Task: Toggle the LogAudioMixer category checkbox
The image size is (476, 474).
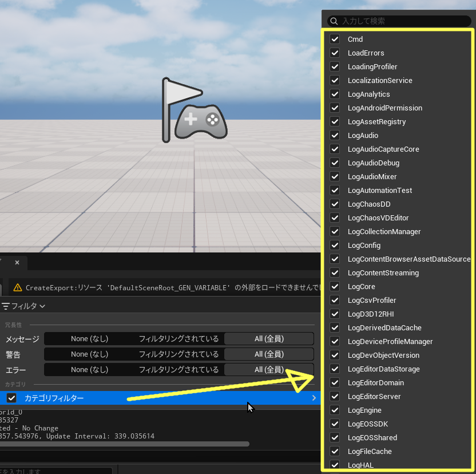Action: [x=335, y=177]
